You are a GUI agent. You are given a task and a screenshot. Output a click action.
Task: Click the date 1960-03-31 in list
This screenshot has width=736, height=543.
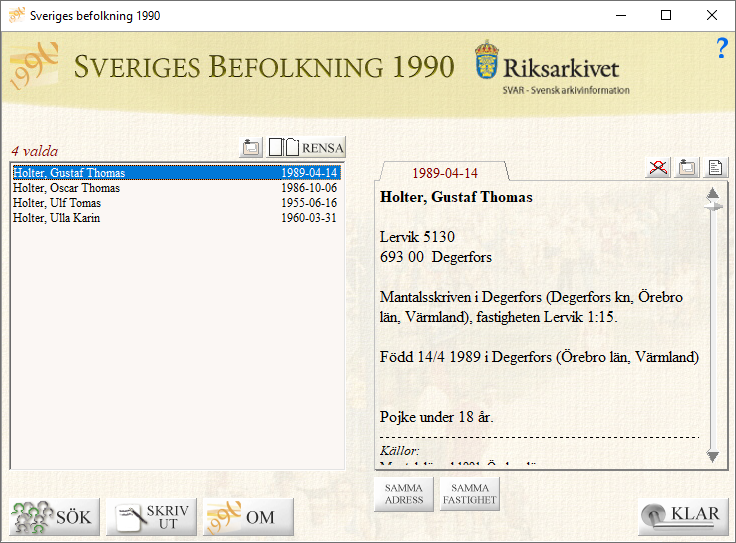[309, 218]
